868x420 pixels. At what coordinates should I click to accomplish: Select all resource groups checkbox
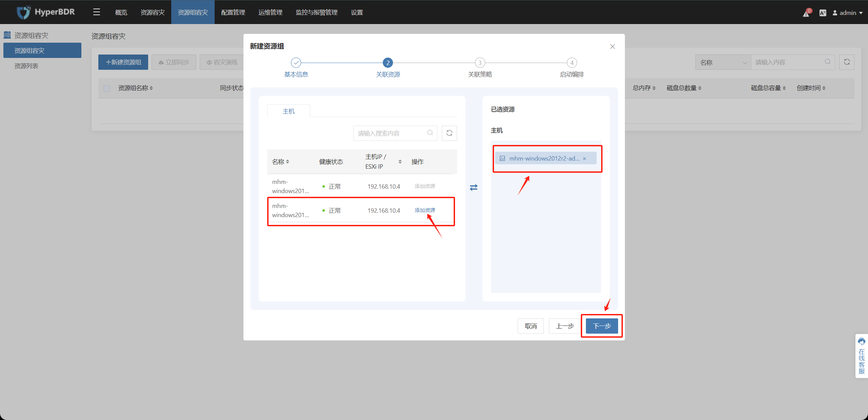tap(107, 88)
